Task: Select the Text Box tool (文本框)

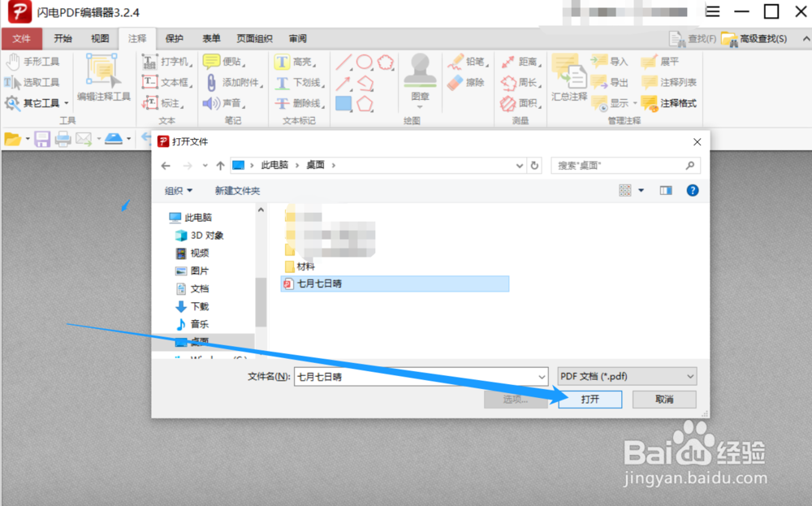Action: coord(166,82)
